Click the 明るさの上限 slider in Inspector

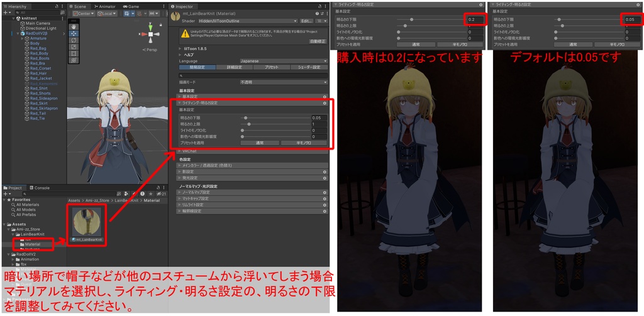point(275,124)
